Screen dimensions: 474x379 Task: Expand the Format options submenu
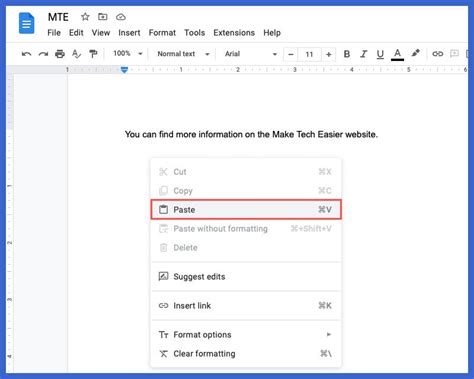tap(246, 334)
